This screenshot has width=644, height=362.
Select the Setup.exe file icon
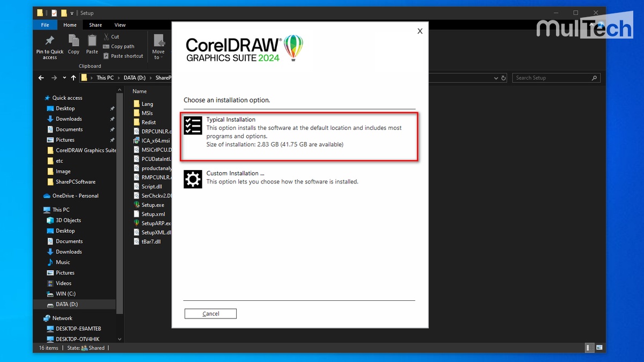coord(137,205)
